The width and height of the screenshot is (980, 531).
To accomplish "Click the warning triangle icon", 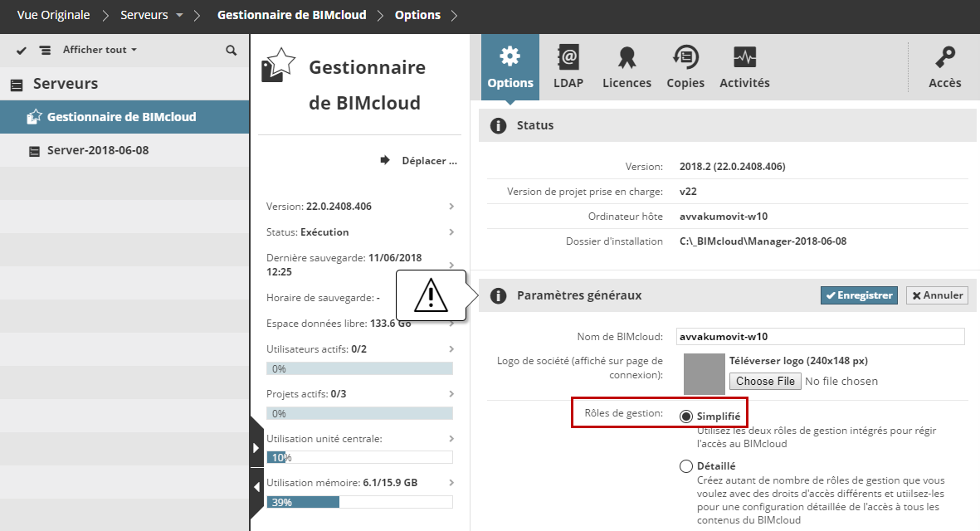I will (x=431, y=295).
